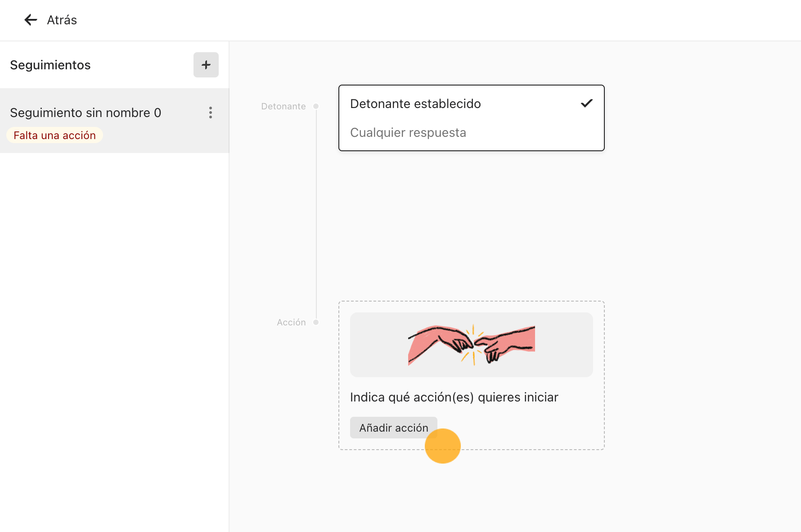
Task: Open the three-dot menu for Seguimiento sin nombre 0
Action: tap(210, 113)
